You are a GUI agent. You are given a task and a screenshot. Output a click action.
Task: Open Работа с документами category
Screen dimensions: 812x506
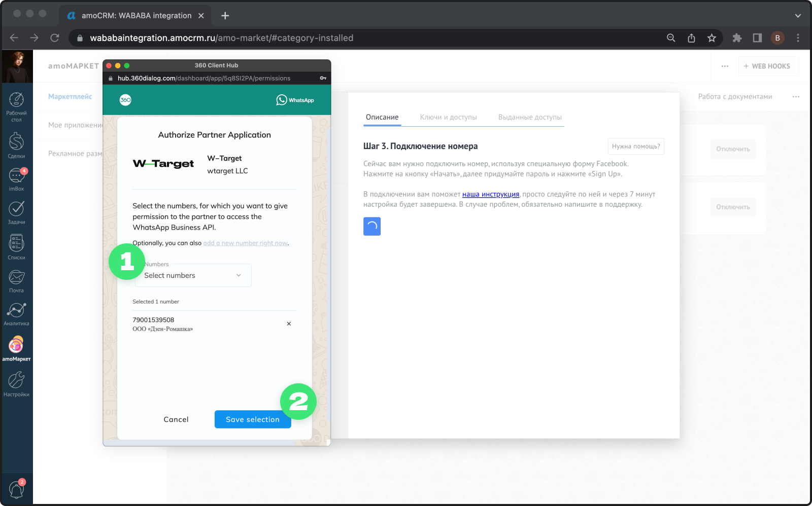point(735,96)
